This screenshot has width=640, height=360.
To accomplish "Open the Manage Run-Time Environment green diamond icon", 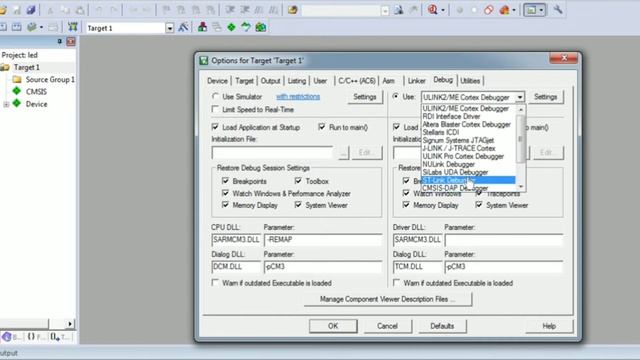I will [231, 27].
